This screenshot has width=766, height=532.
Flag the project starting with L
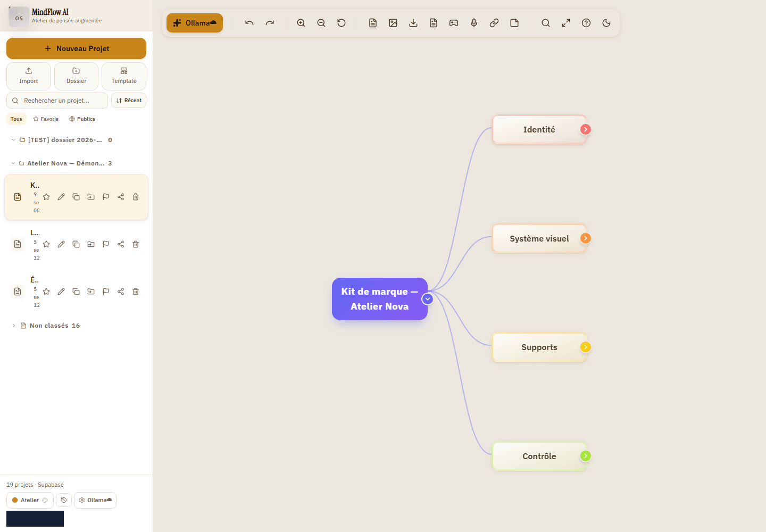pyautogui.click(x=106, y=244)
